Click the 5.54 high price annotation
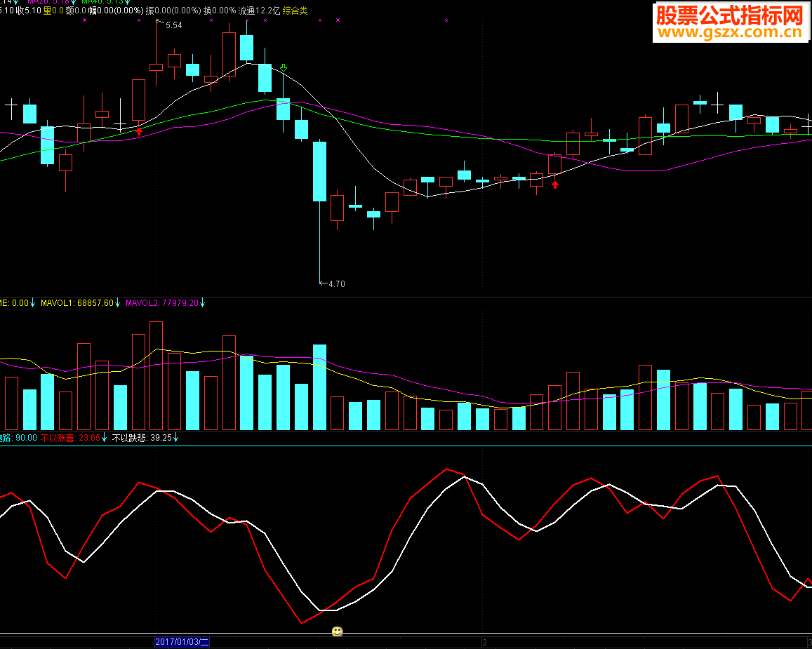The image size is (812, 649). [x=173, y=25]
